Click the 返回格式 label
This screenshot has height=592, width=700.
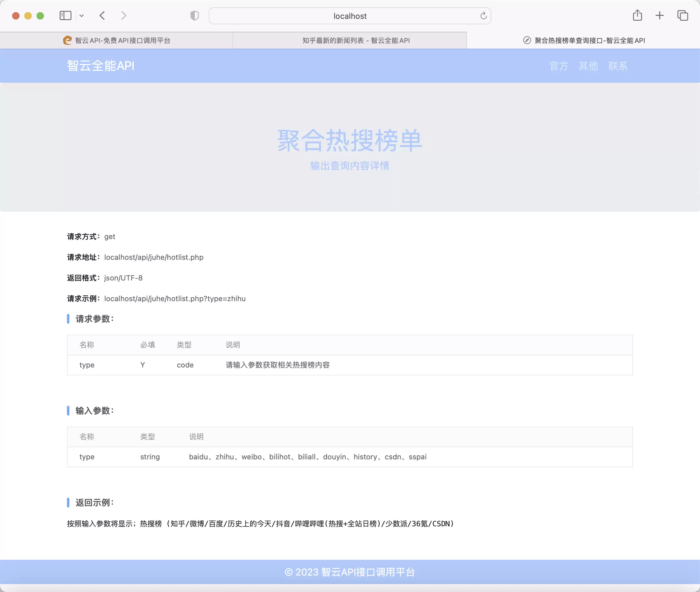tap(83, 278)
